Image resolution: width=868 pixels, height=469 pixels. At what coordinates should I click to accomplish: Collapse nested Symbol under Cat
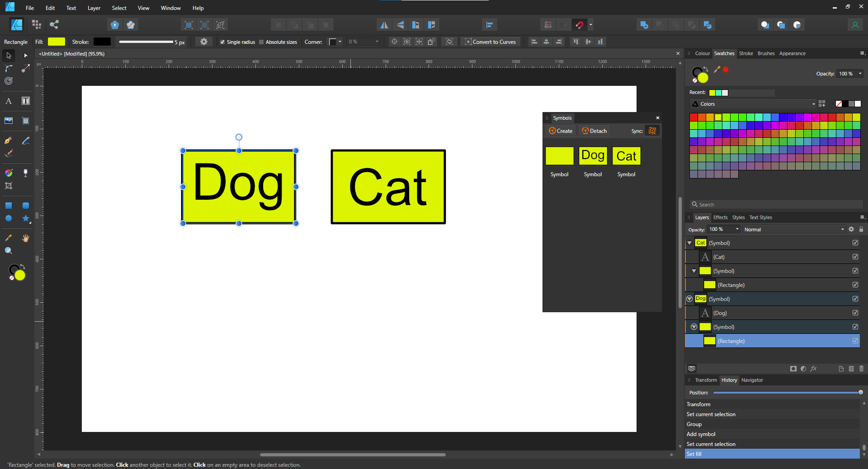click(694, 271)
